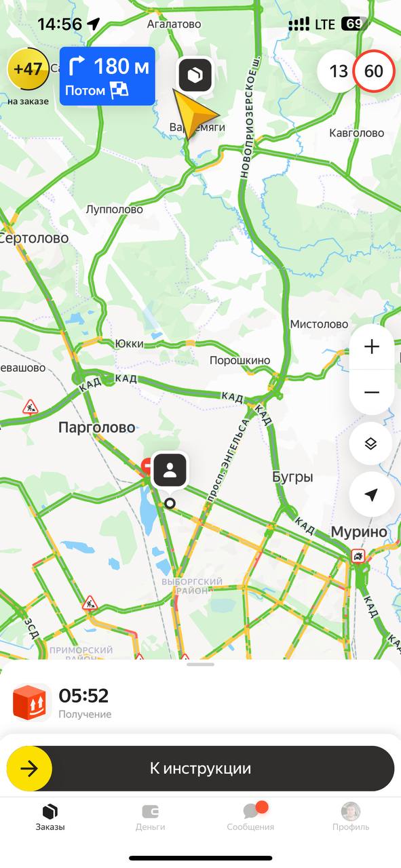The width and height of the screenshot is (401, 868).
Task: Tap the red parcel box icon
Action: click(x=30, y=703)
